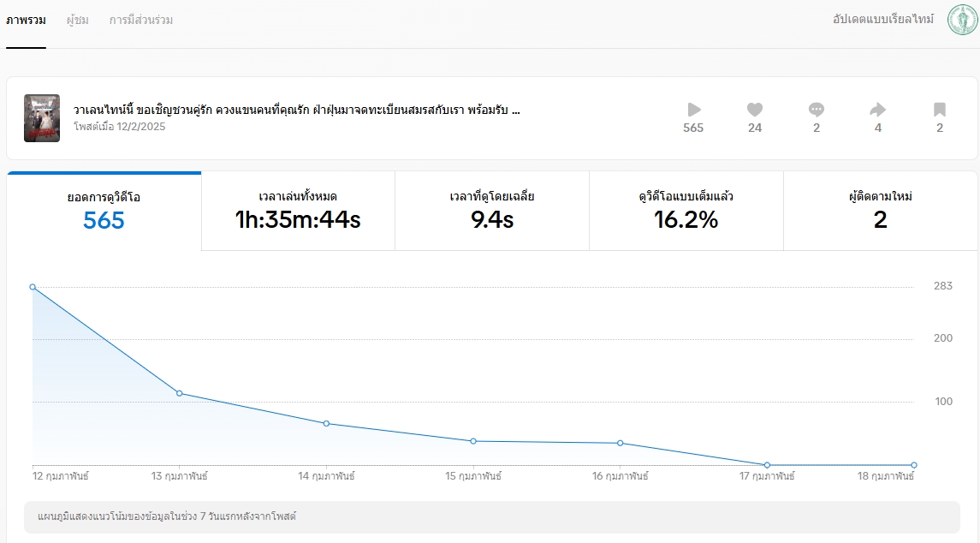This screenshot has height=543, width=980.
Task: Click the 18 กุมภาพันธ์ data point on chart
Action: [914, 465]
